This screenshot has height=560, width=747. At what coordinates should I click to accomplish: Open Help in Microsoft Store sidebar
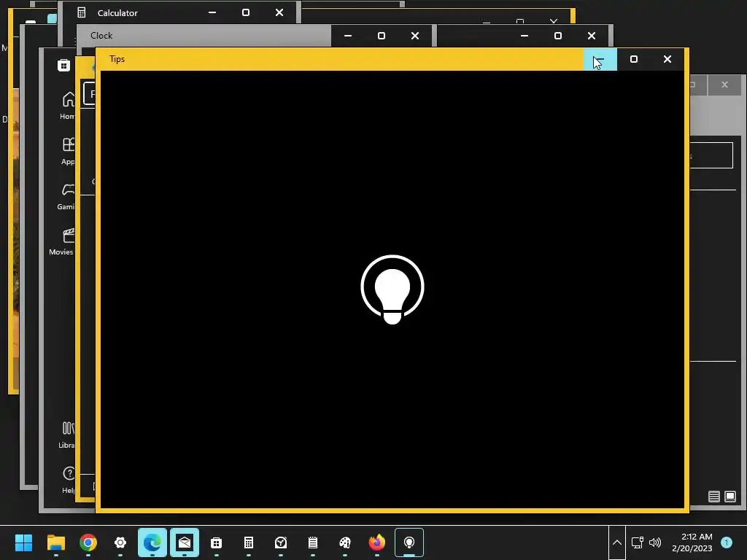coord(68,480)
